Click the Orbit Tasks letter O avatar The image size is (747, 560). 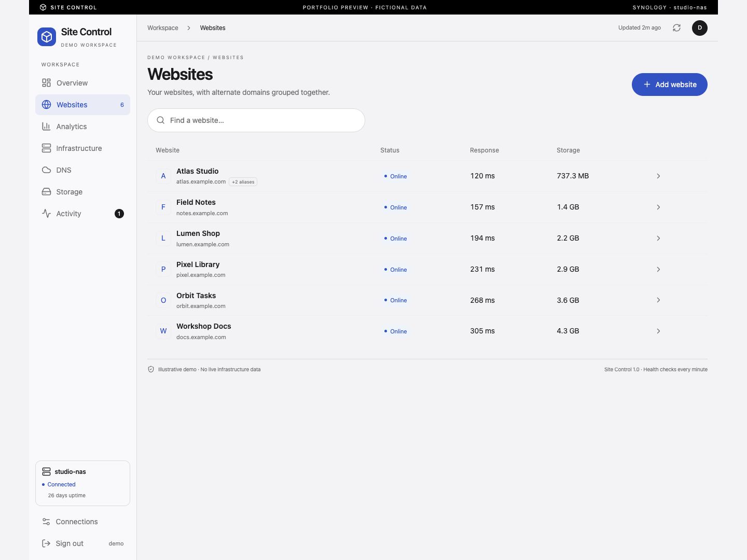[163, 300]
